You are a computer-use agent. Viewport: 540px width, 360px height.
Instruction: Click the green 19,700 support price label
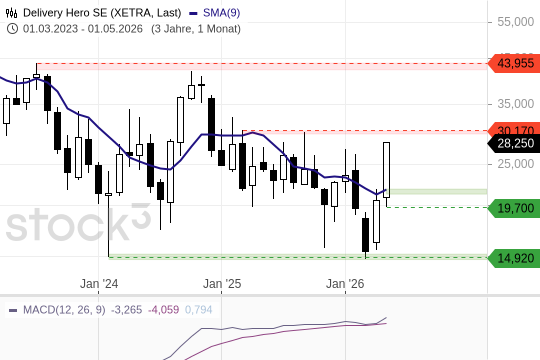[514, 208]
